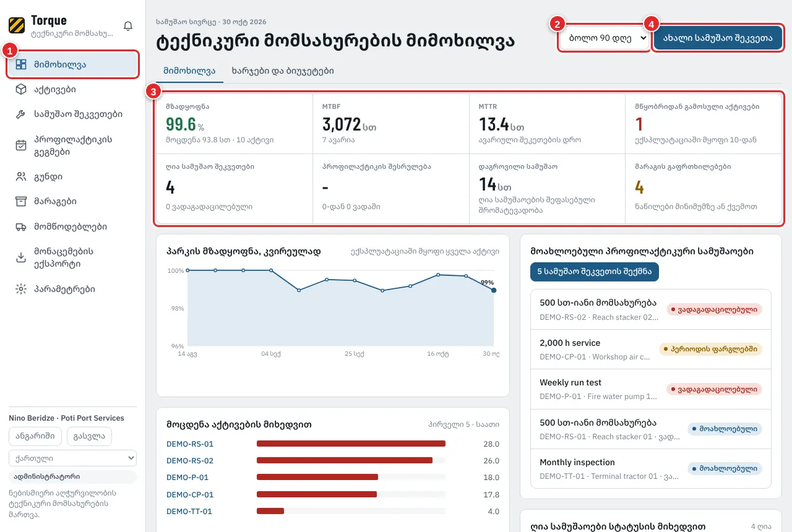Click the last 99% point on availability chart

[x=494, y=290]
